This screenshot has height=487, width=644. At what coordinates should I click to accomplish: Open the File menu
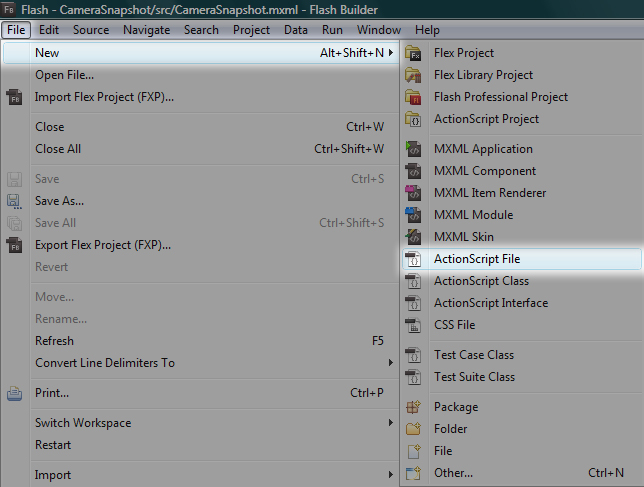click(16, 30)
